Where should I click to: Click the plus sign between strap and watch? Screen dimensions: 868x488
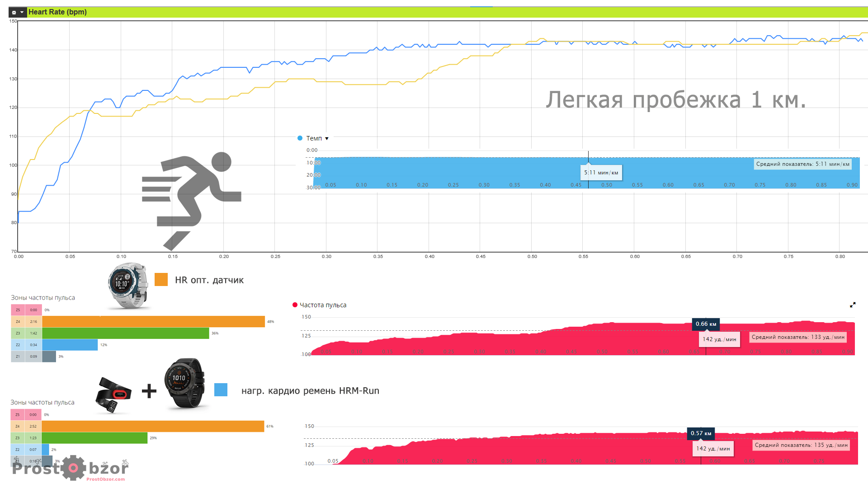pyautogui.click(x=149, y=391)
